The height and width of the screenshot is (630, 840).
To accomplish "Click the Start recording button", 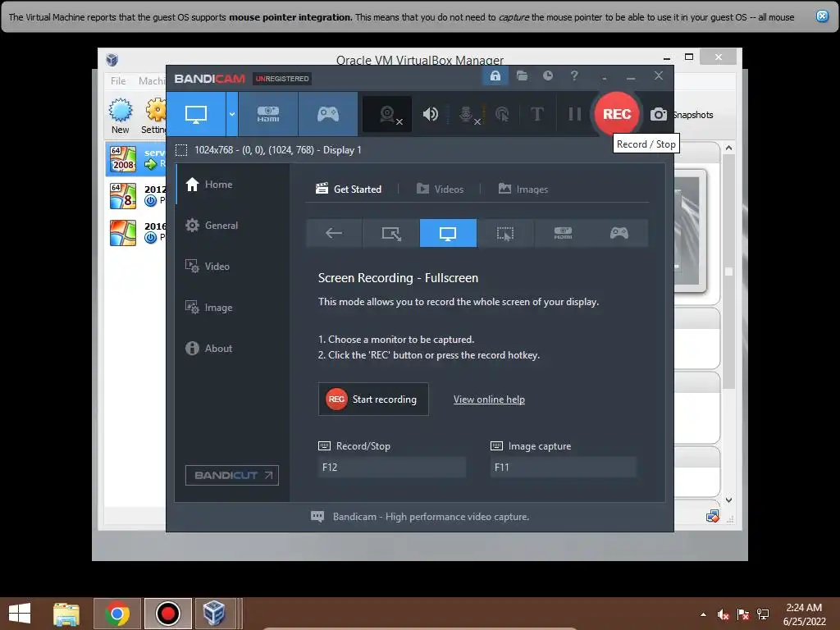I will coord(373,399).
